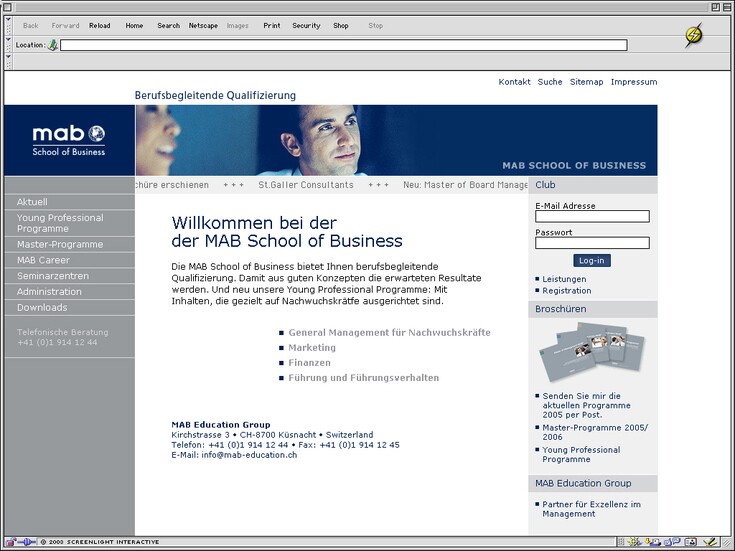Open 'Führung und Führungsverhalten' link
The image size is (735, 551).
(363, 377)
